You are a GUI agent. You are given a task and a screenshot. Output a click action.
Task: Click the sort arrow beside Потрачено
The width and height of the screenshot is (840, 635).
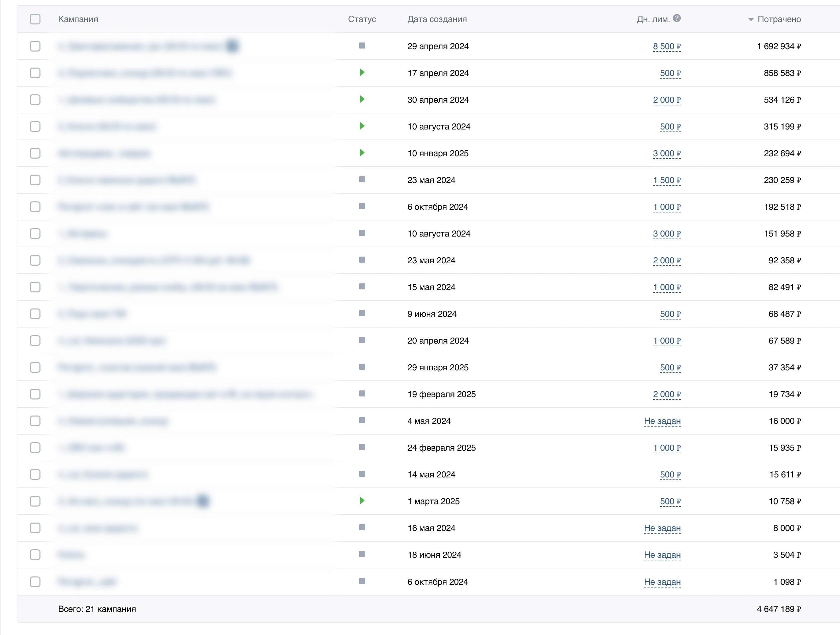pos(750,20)
